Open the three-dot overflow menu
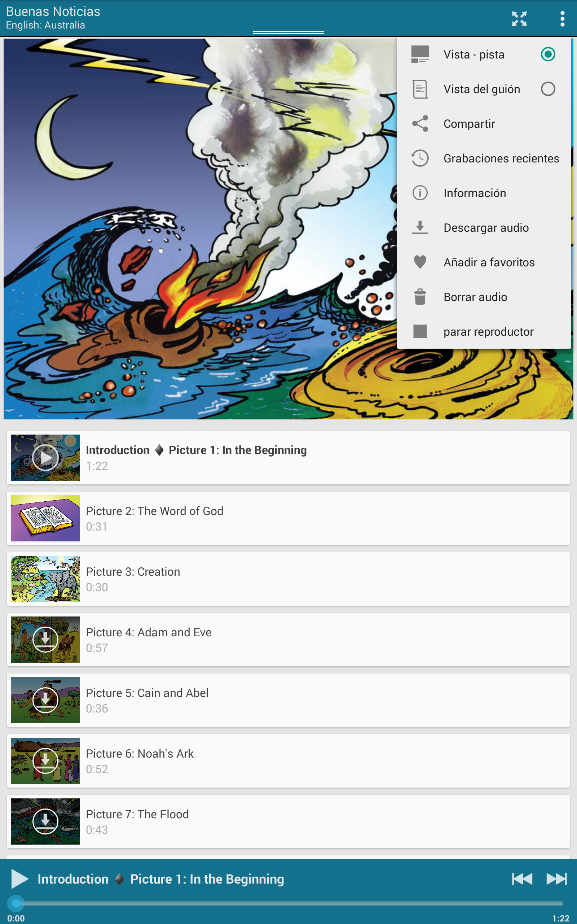The width and height of the screenshot is (577, 924). coord(562,19)
